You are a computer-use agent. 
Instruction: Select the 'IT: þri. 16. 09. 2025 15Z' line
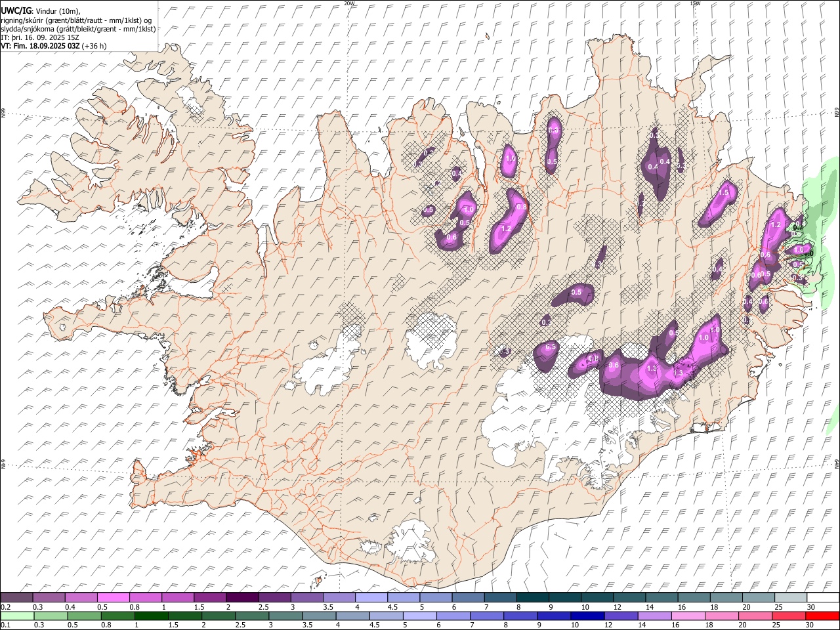[x=40, y=37]
